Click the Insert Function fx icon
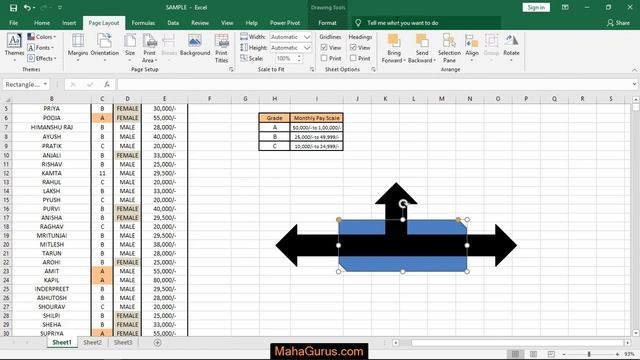This screenshot has width=640, height=360. (107, 84)
